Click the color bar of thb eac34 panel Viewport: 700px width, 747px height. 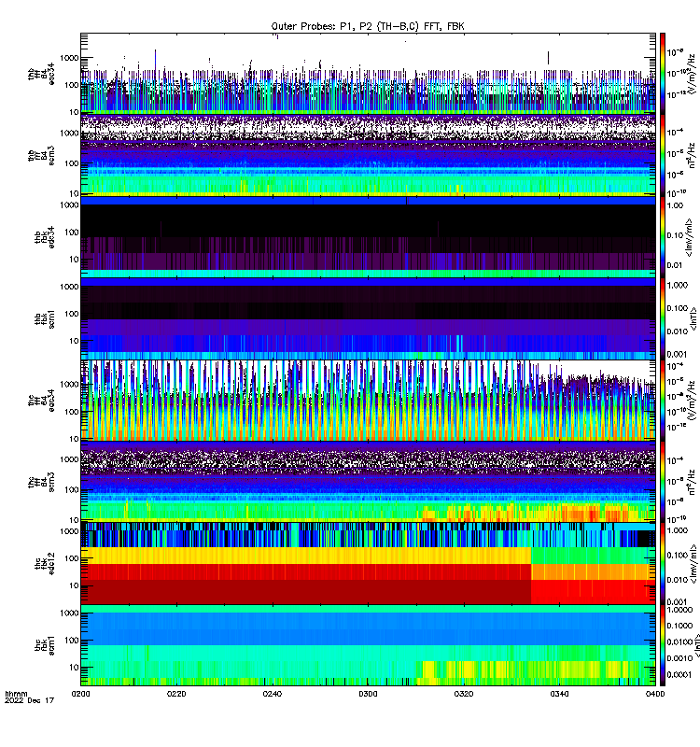click(x=663, y=74)
